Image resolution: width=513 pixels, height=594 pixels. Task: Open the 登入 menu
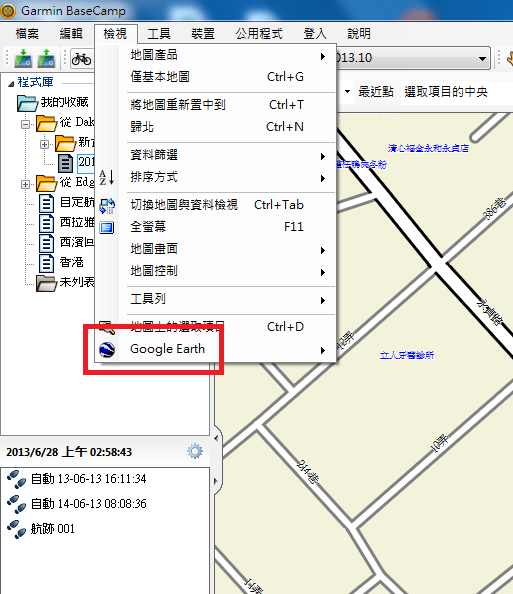315,34
